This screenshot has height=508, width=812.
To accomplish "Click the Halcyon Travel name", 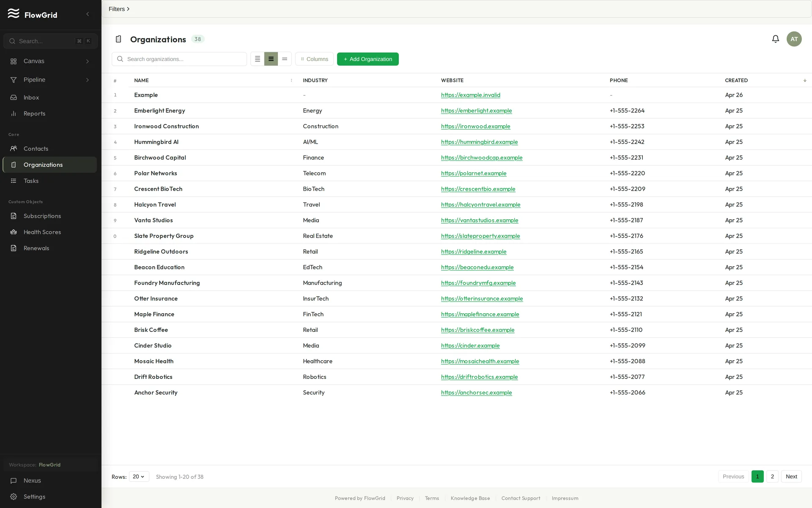I will click(155, 204).
